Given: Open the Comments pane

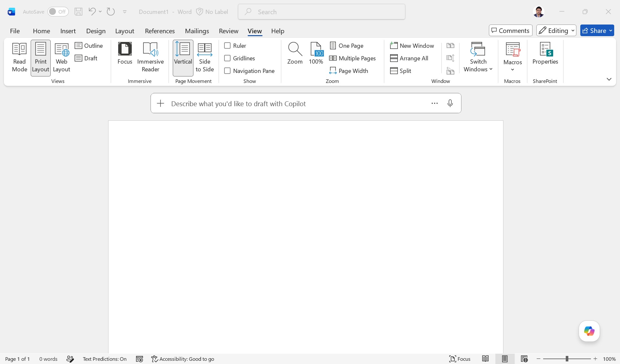Looking at the screenshot, I should [x=510, y=30].
